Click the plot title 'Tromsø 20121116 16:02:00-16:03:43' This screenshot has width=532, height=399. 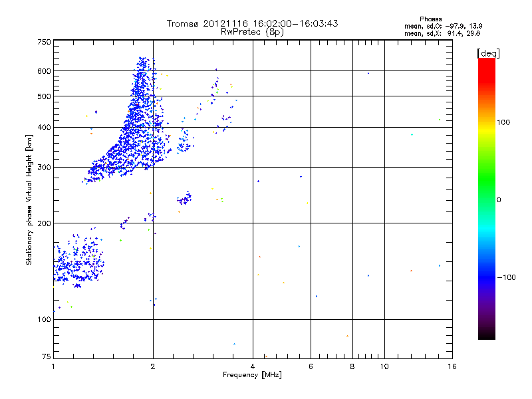pos(252,23)
